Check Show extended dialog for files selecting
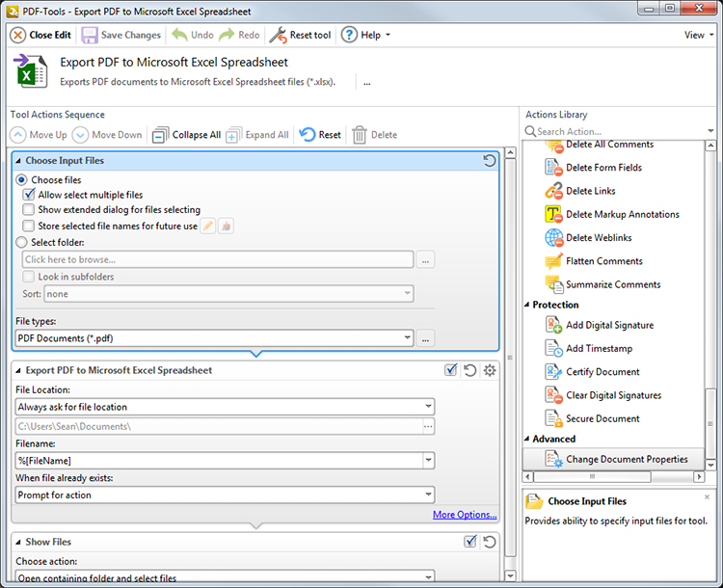The height and width of the screenshot is (588, 723). [x=29, y=210]
